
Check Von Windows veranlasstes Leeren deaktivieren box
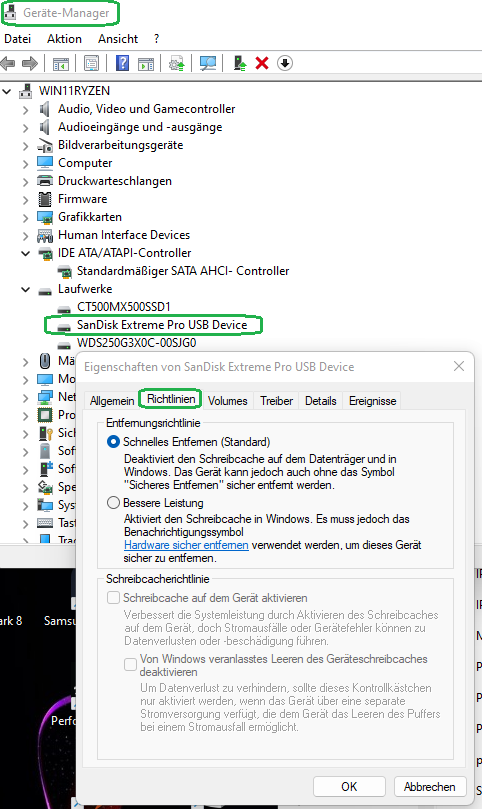pos(130,665)
